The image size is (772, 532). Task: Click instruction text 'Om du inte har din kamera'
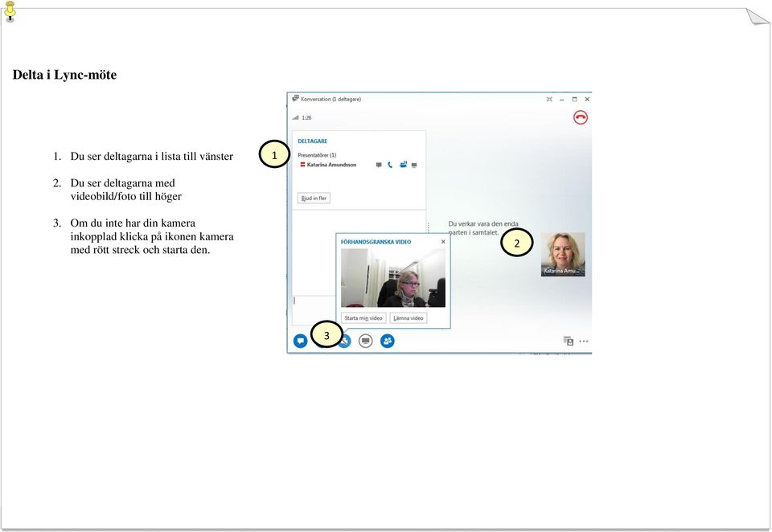tap(133, 223)
